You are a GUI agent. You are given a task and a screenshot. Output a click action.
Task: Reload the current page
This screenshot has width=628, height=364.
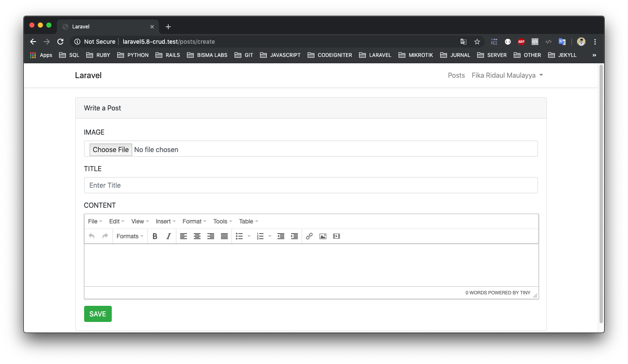coord(60,42)
